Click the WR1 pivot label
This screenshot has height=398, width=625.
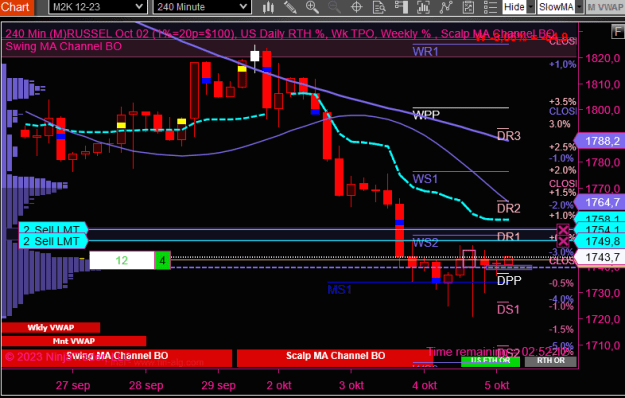tap(425, 51)
